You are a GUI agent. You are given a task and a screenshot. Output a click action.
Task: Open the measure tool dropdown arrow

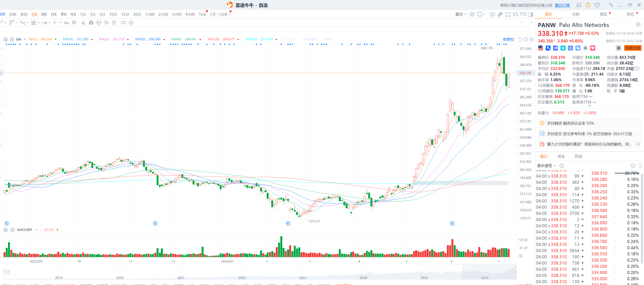tap(50, 23)
